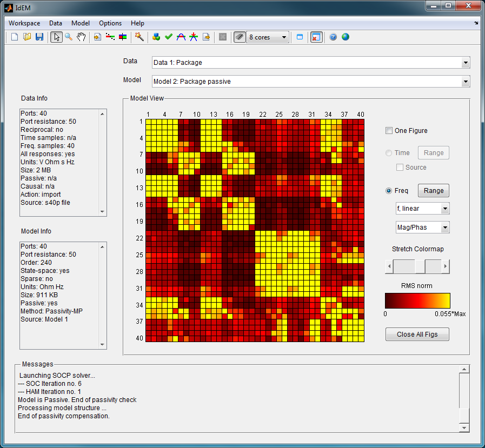Select the Time radio button
Screen dimensions: 485x448
pos(389,153)
